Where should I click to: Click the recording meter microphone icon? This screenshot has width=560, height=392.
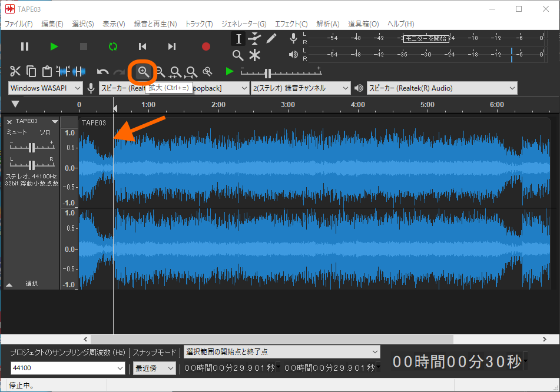[293, 38]
